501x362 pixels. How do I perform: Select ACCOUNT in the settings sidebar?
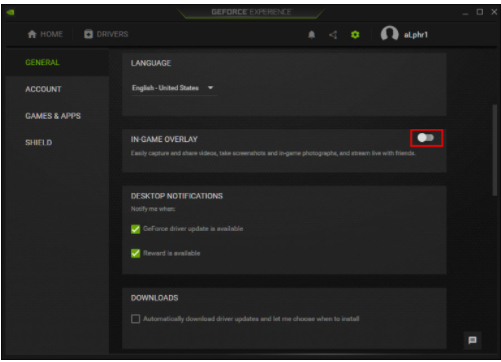[x=43, y=89]
